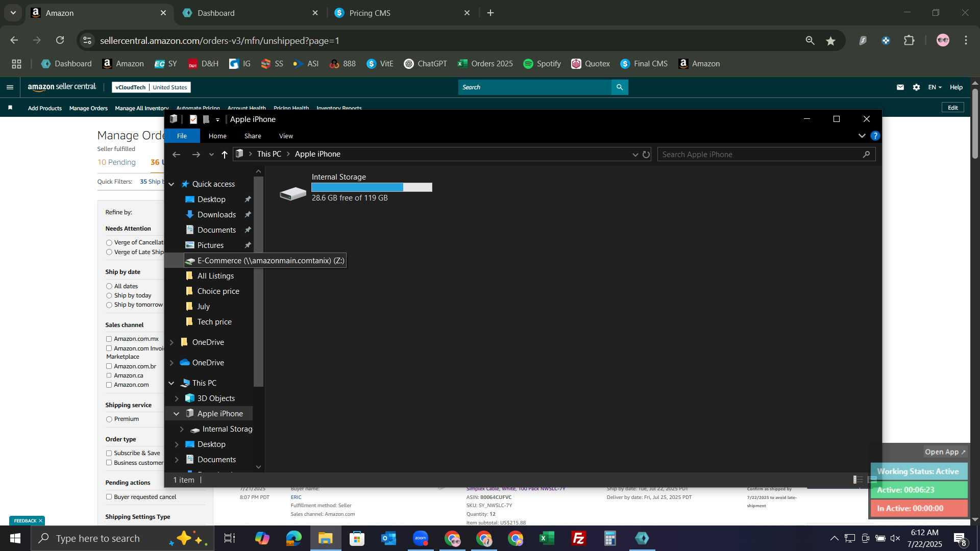This screenshot has height=551, width=980.
Task: Open Chrome extensions puzzle icon
Action: point(909,41)
